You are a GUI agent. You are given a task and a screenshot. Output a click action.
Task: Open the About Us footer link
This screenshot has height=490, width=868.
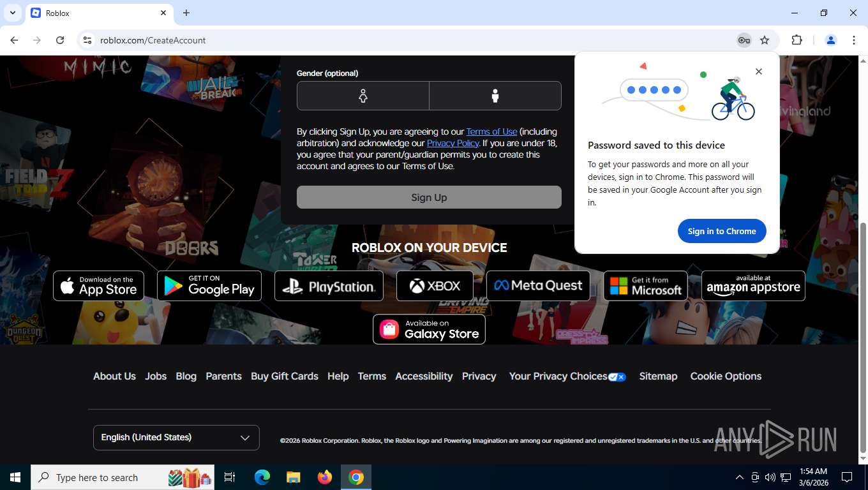114,376
